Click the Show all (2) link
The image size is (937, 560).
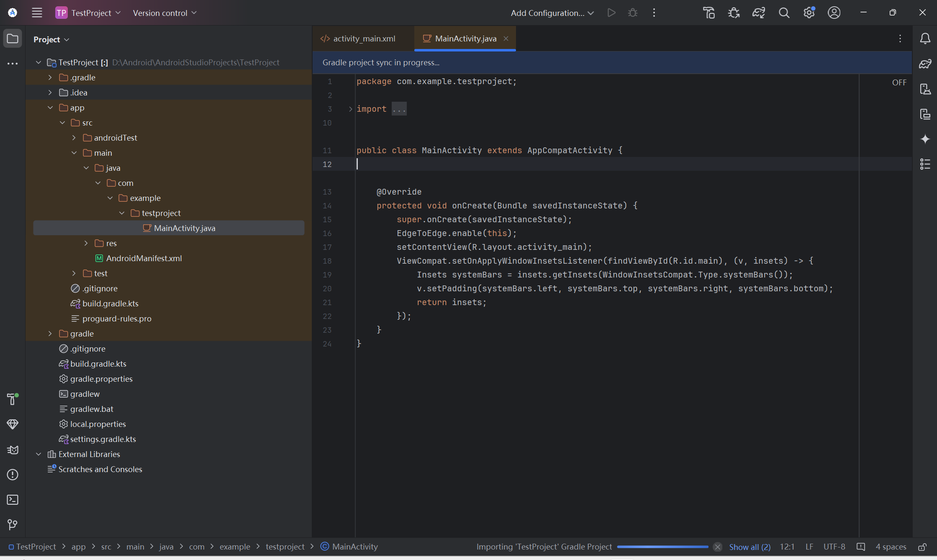750,547
